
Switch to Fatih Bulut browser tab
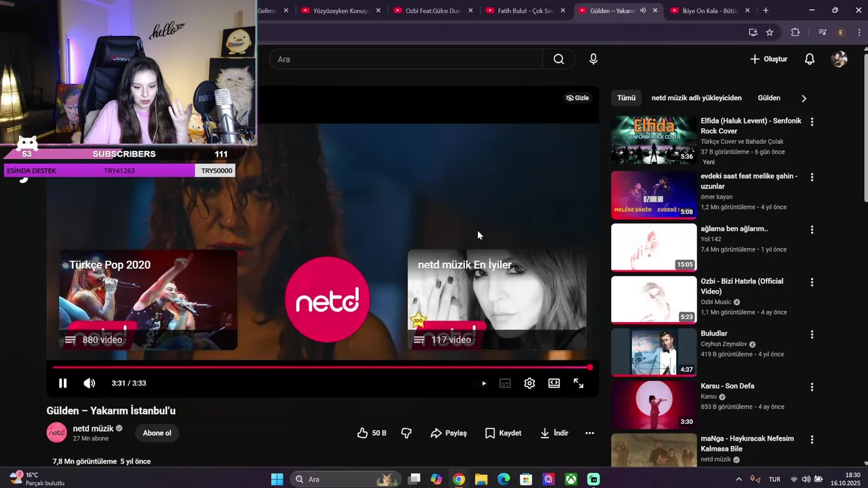524,11
